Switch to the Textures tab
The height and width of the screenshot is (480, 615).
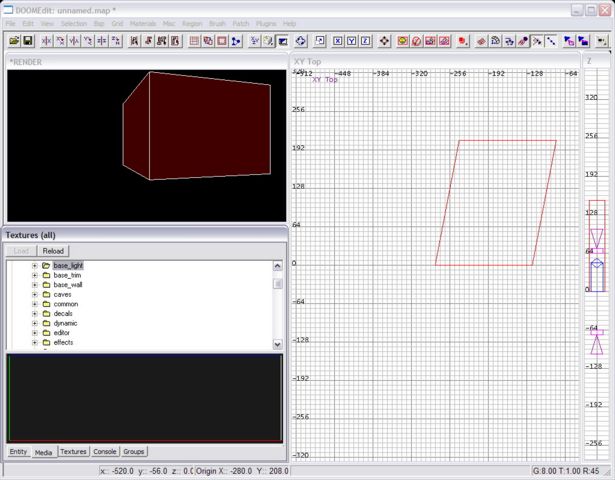click(73, 452)
